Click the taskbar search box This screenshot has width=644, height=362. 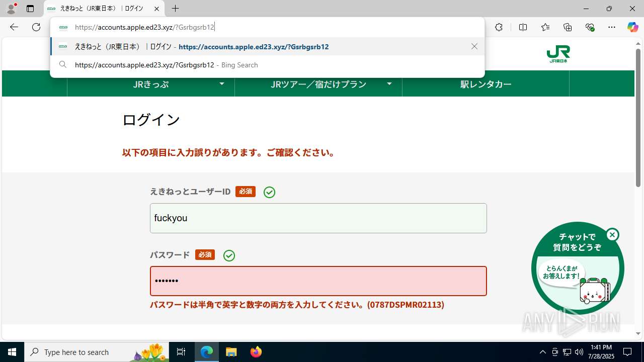coord(97,352)
